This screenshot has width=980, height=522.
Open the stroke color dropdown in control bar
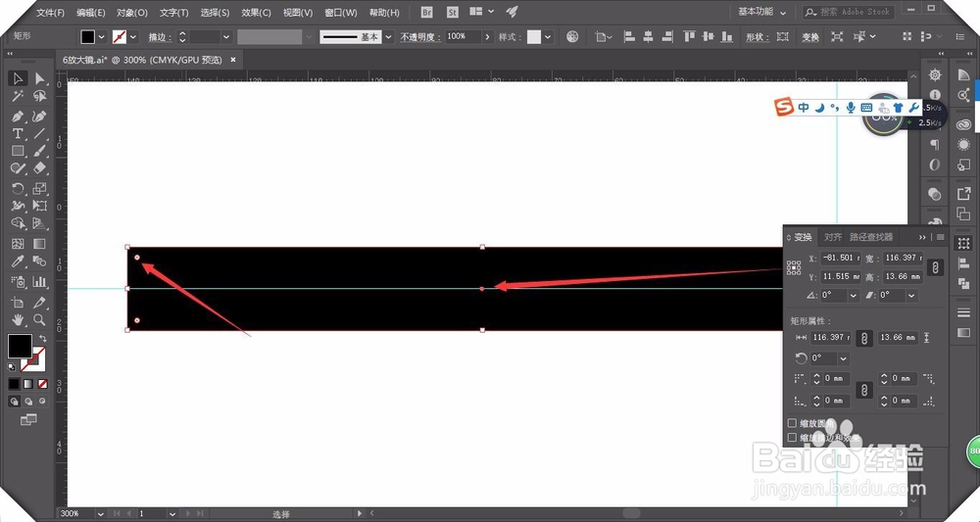coord(133,37)
